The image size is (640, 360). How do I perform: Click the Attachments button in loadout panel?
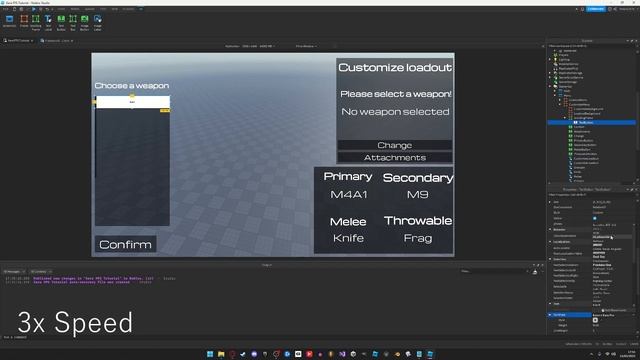(x=395, y=158)
